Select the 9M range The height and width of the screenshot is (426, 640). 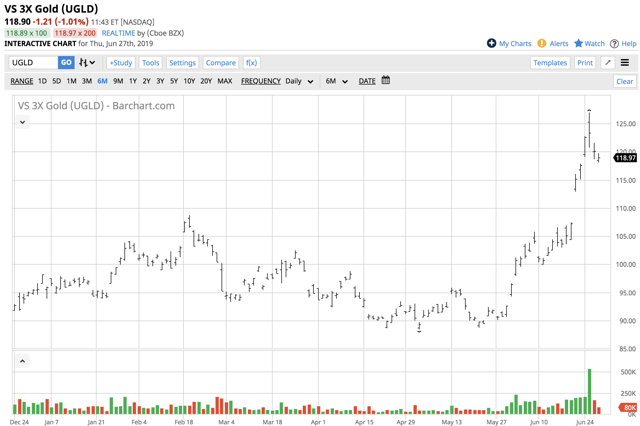(118, 81)
